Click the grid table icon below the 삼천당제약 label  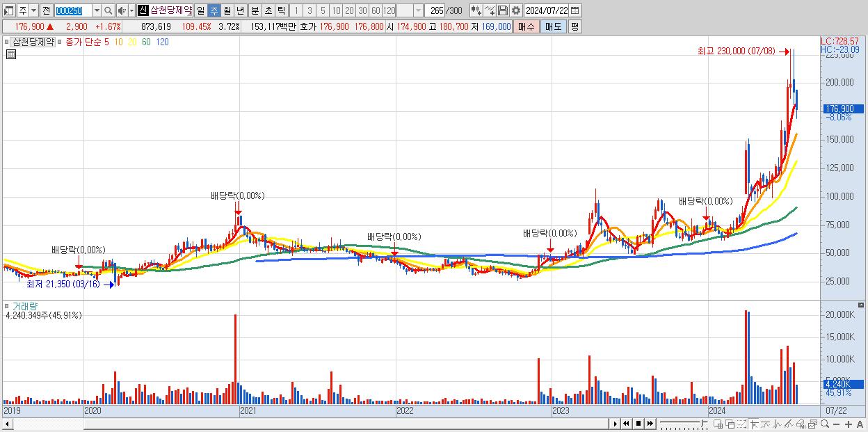[11, 55]
